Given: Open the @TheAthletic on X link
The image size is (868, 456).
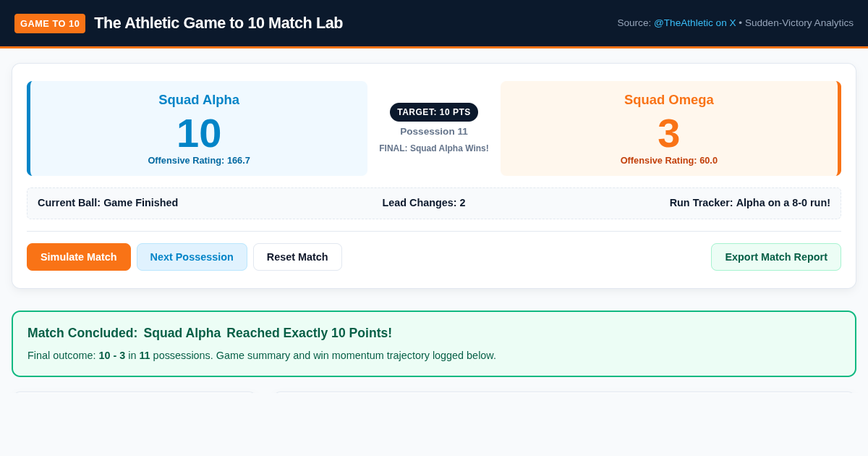Looking at the screenshot, I should [694, 23].
